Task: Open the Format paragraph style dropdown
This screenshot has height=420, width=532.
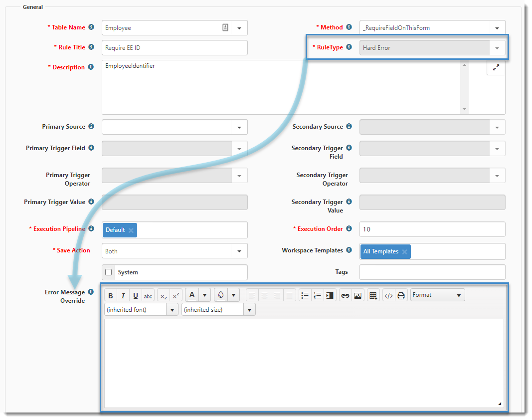Action: coord(437,295)
